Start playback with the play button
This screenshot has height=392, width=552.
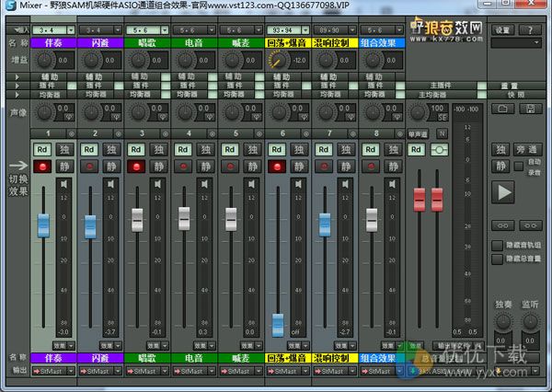(503, 192)
